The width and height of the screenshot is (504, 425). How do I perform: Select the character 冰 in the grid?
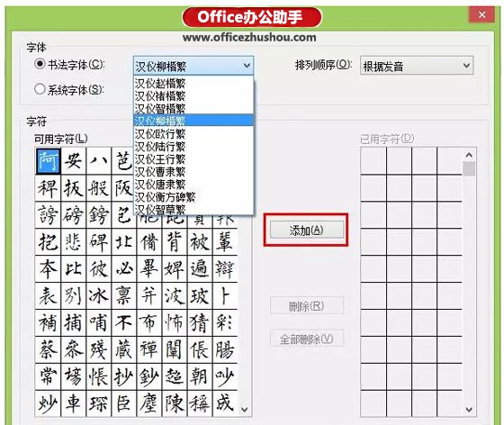pos(99,296)
